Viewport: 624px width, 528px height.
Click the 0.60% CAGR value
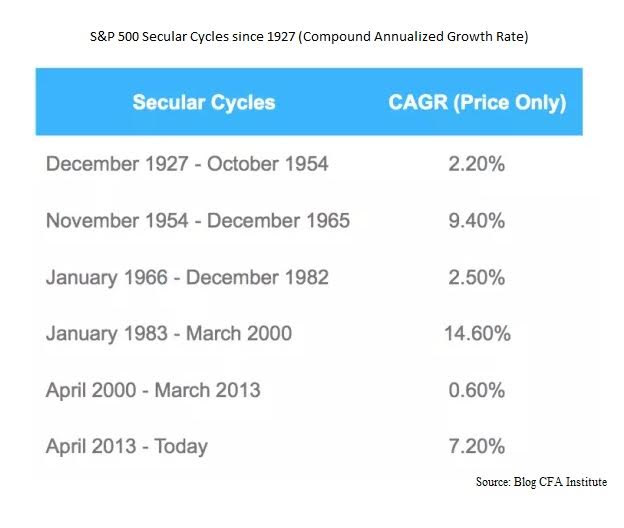477,390
